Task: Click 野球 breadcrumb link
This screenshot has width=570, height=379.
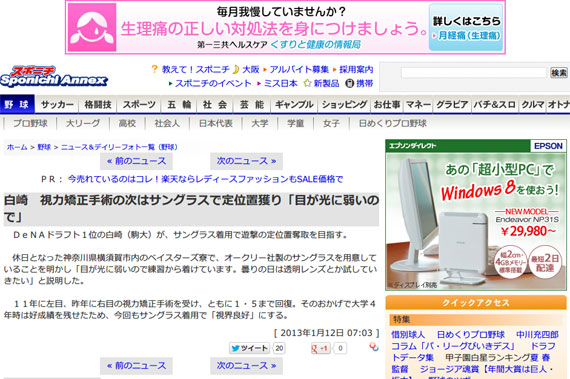Action: [44, 147]
